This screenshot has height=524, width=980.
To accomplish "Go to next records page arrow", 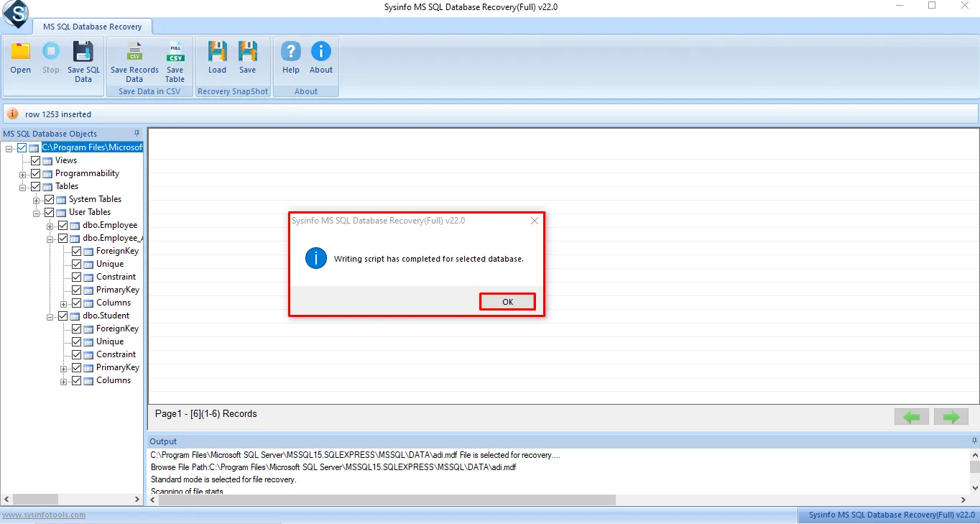I will (951, 417).
